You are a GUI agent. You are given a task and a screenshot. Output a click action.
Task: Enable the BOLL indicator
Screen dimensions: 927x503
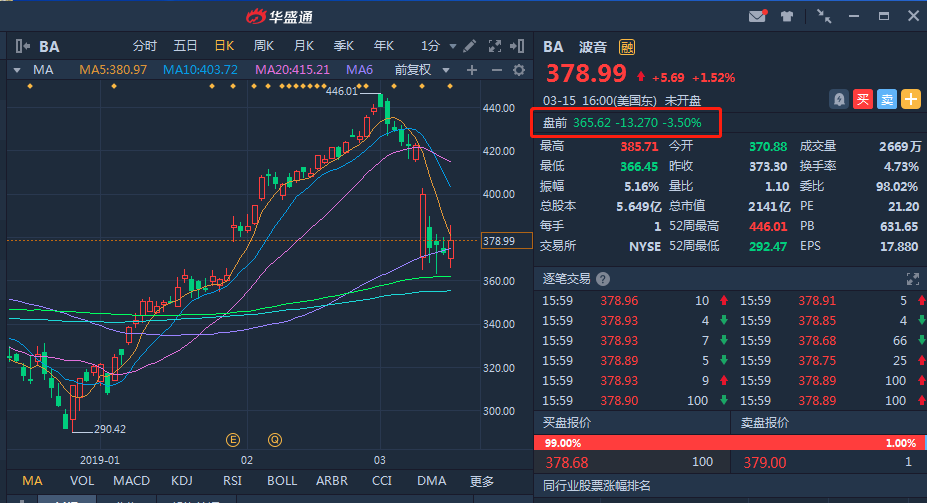tap(282, 481)
